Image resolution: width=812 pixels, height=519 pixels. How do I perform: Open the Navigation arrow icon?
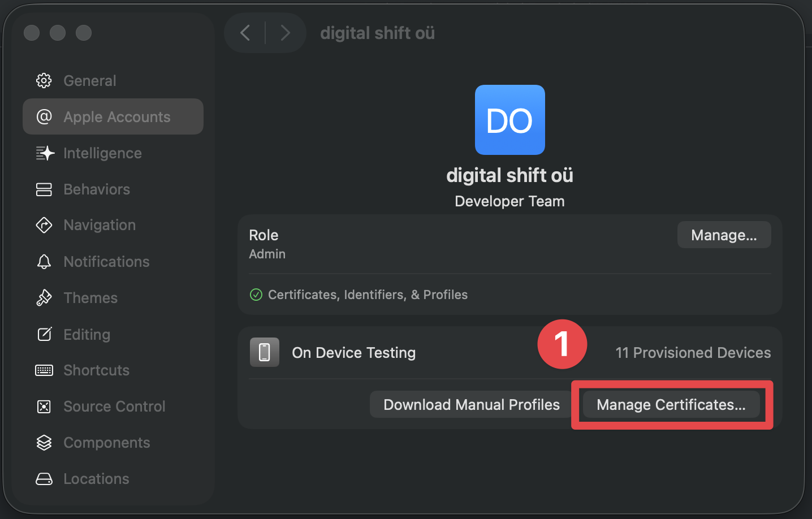click(44, 225)
